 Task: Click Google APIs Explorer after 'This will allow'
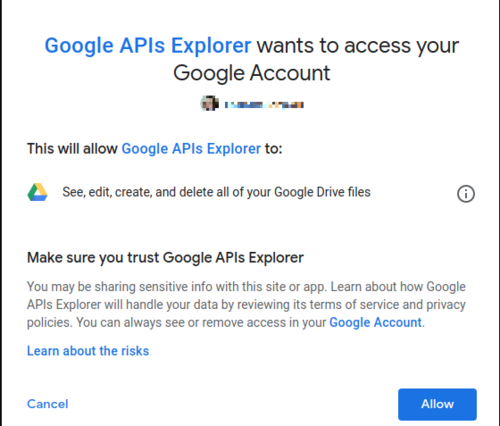click(x=191, y=149)
